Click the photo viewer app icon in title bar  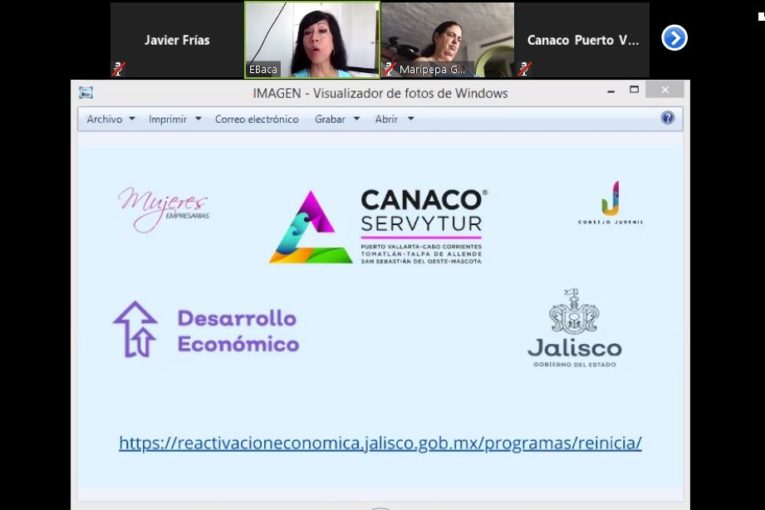[x=86, y=93]
